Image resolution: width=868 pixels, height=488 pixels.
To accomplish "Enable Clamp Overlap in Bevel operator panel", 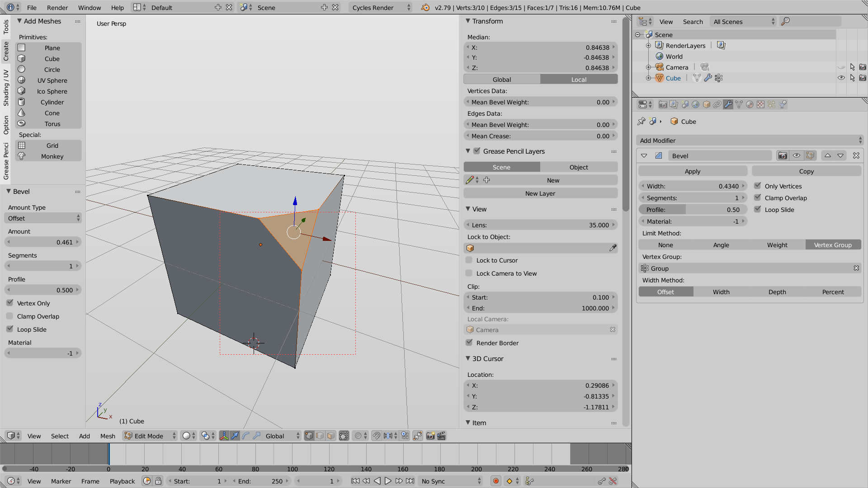I will (x=10, y=316).
